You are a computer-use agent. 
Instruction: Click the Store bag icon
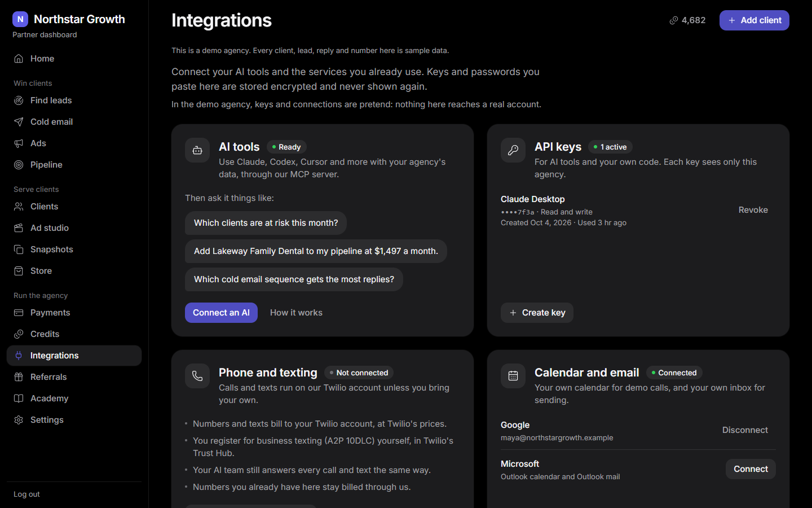pyautogui.click(x=19, y=271)
